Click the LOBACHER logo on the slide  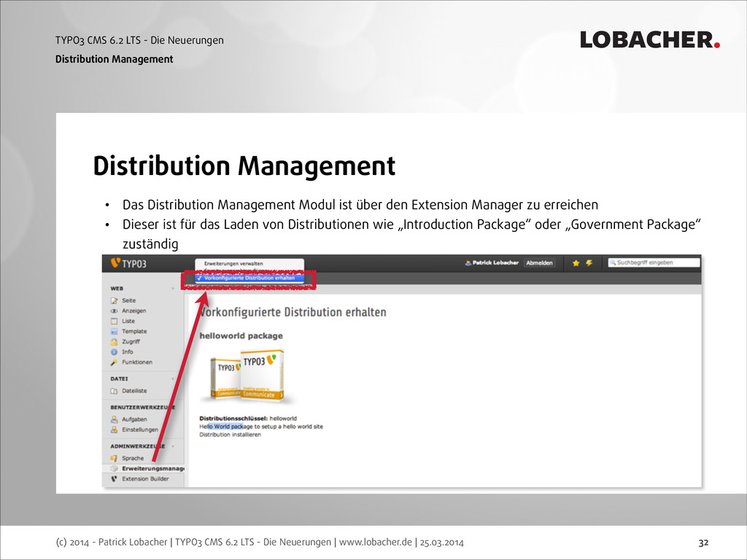coord(650,39)
